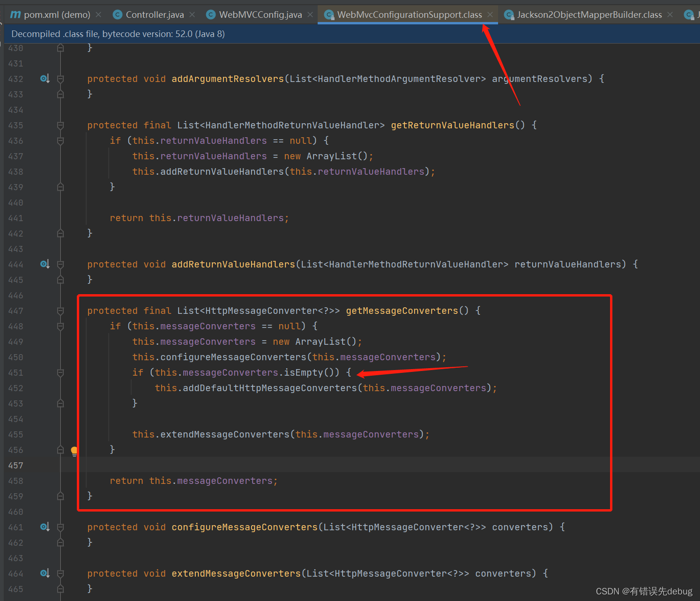Click the addReturnValueHandlers declaration on line 444
The image size is (700, 601).
tap(233, 264)
